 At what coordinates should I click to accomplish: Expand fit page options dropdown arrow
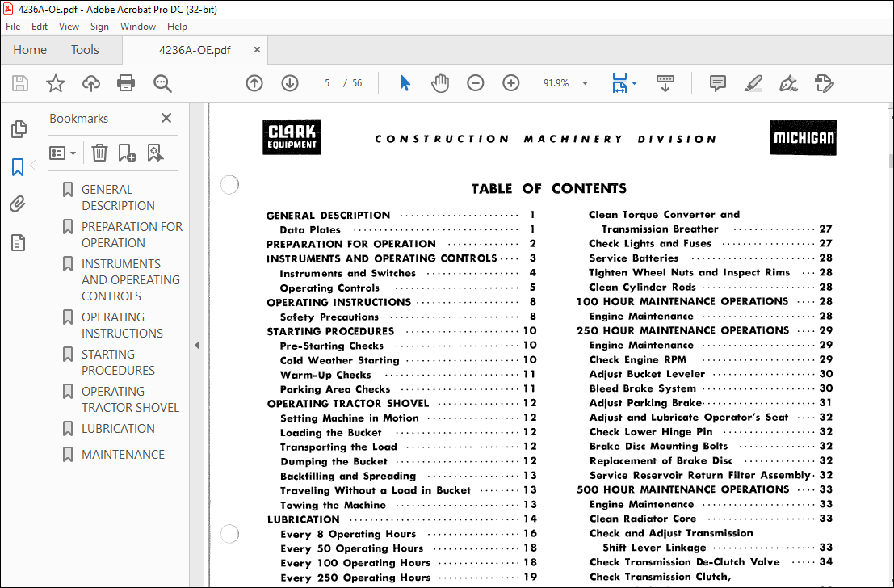pyautogui.click(x=634, y=83)
